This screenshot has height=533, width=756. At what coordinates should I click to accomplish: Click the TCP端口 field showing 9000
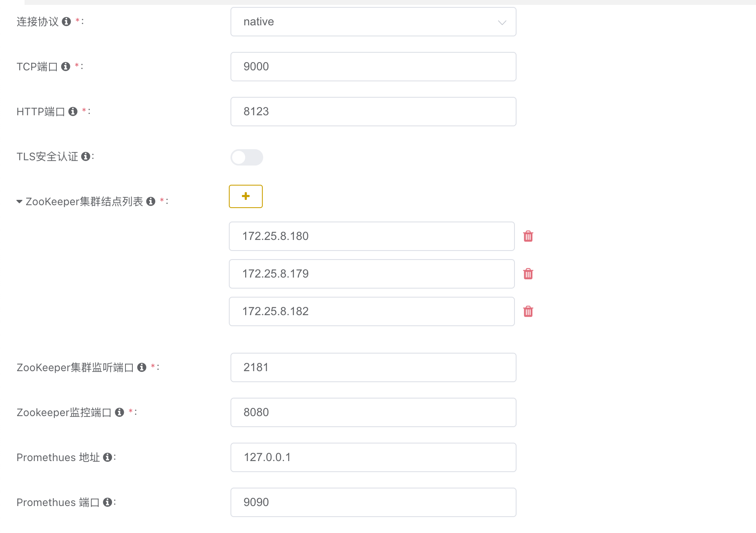pyautogui.click(x=373, y=67)
